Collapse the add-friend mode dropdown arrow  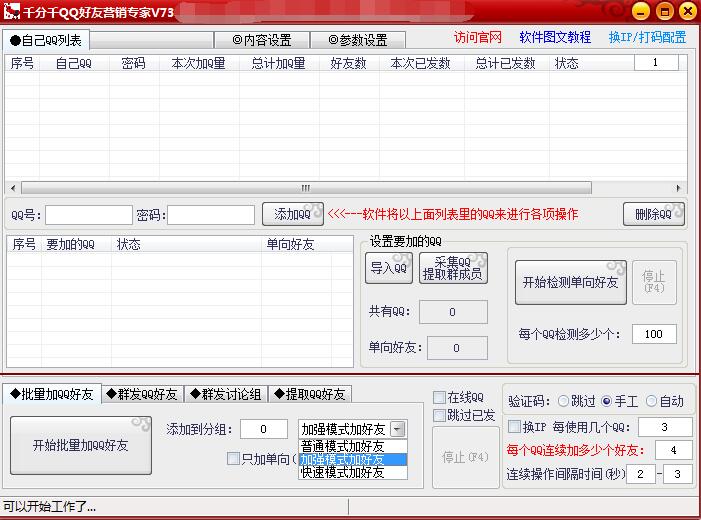[397, 429]
